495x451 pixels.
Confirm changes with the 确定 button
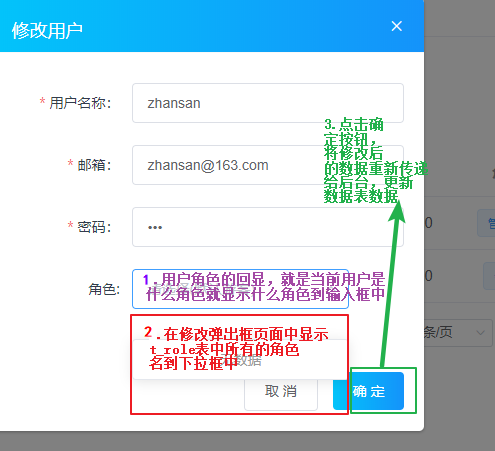click(x=368, y=391)
